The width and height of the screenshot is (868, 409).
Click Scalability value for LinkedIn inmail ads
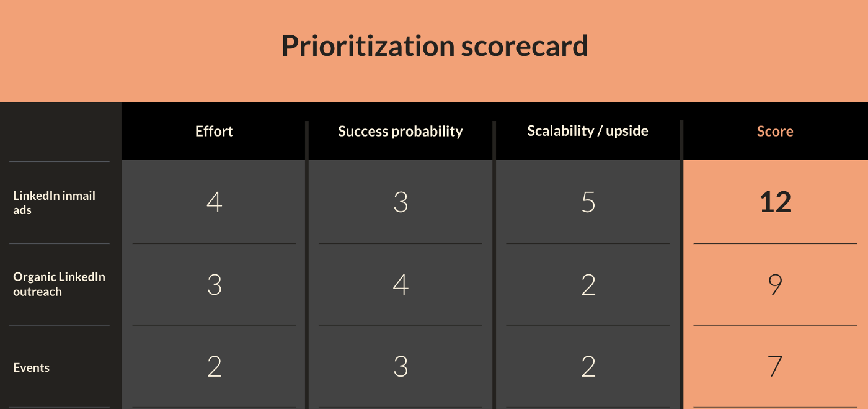click(x=588, y=202)
